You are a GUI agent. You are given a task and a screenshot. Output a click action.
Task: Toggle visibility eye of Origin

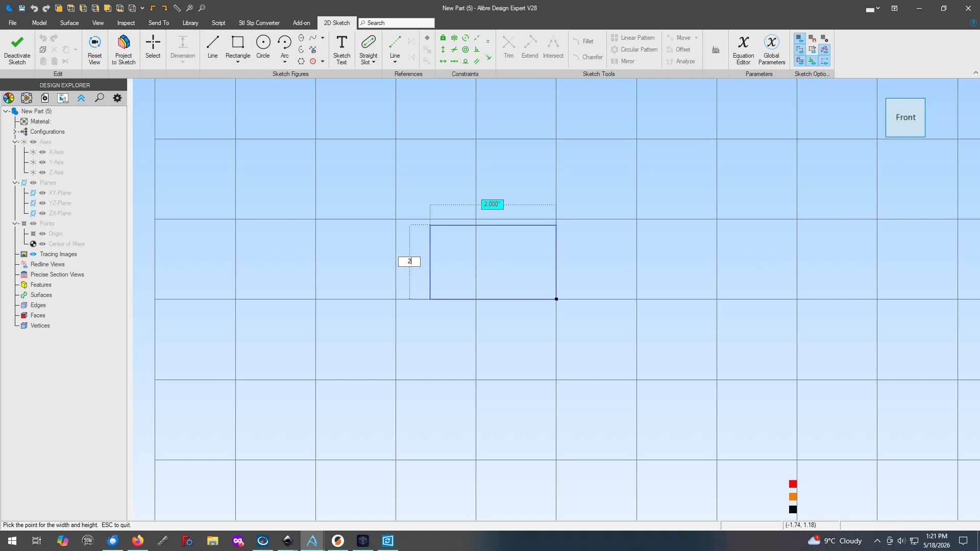point(42,234)
